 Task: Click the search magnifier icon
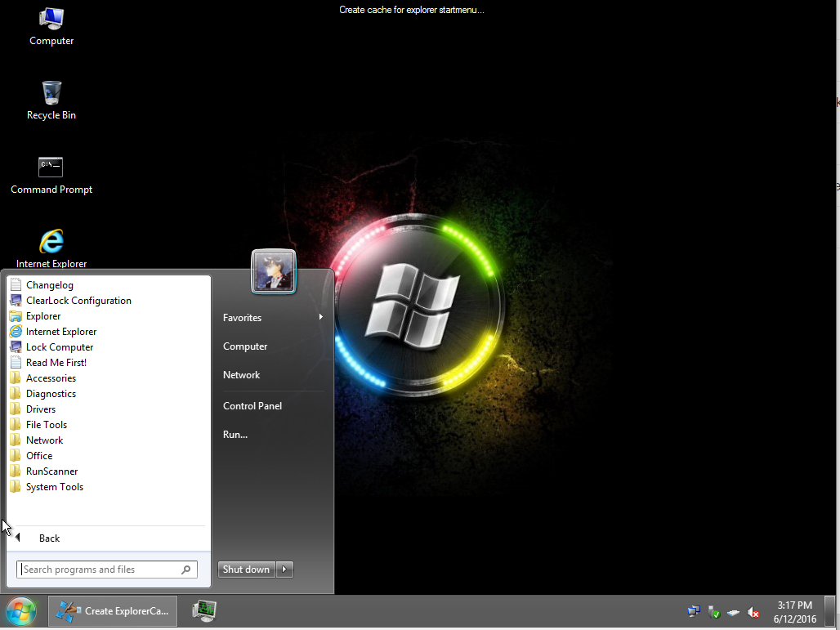click(x=185, y=570)
